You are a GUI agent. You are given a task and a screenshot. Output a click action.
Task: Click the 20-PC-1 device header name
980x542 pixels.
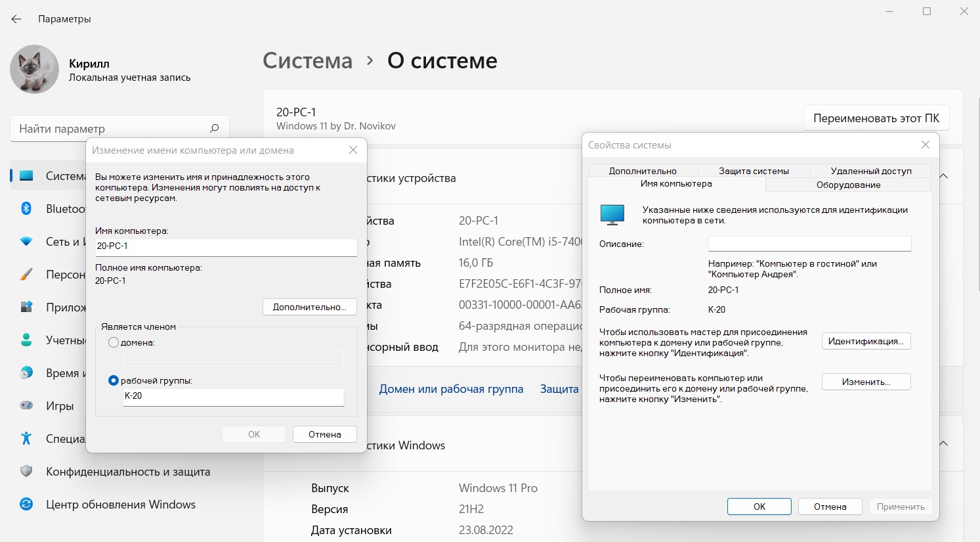click(296, 112)
